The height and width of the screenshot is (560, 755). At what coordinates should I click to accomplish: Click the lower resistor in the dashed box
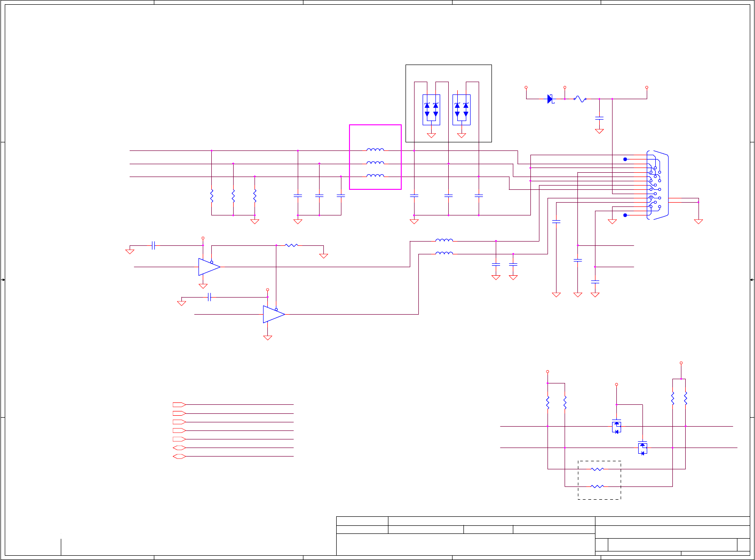pyautogui.click(x=597, y=486)
